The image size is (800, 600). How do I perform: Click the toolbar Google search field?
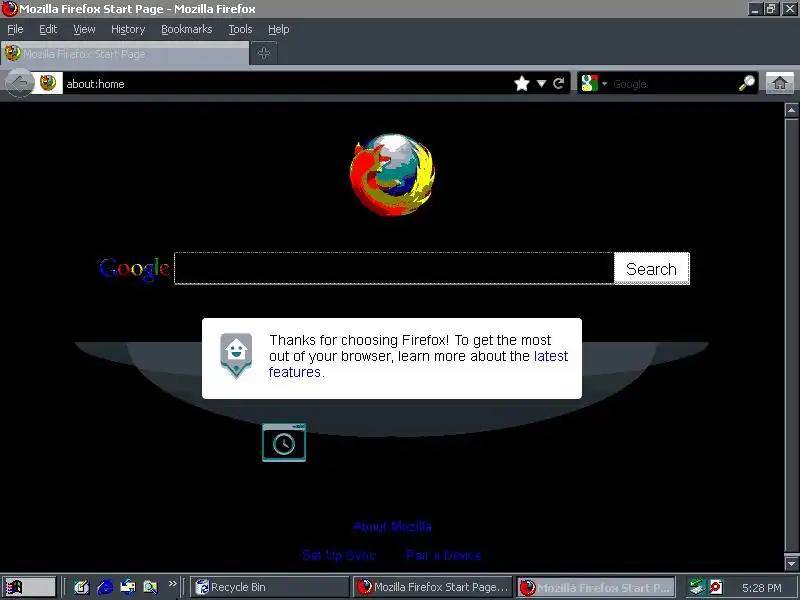click(672, 84)
